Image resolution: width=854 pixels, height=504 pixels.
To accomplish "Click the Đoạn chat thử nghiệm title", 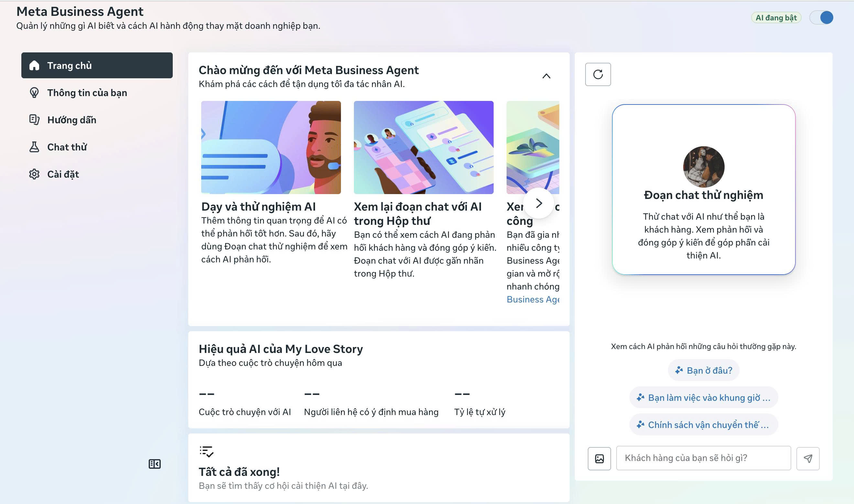I will click(x=704, y=195).
